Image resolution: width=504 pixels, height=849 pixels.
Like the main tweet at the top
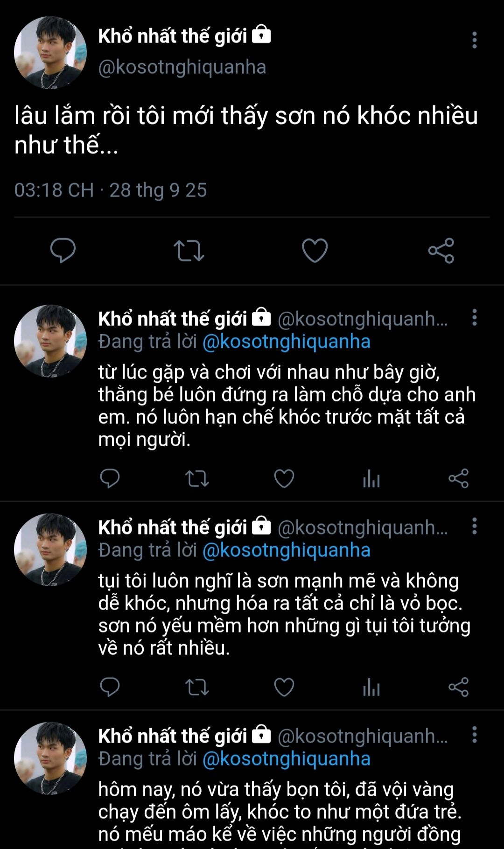pyautogui.click(x=315, y=250)
